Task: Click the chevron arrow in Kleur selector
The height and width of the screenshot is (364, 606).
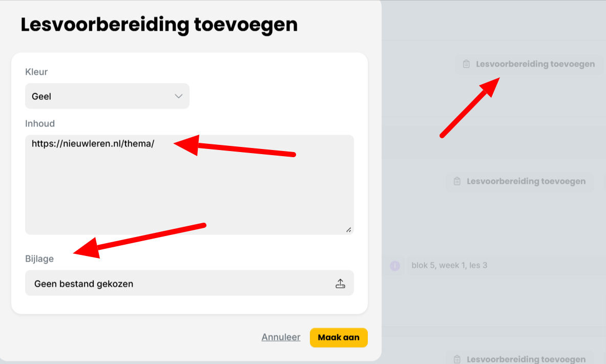Action: tap(178, 96)
